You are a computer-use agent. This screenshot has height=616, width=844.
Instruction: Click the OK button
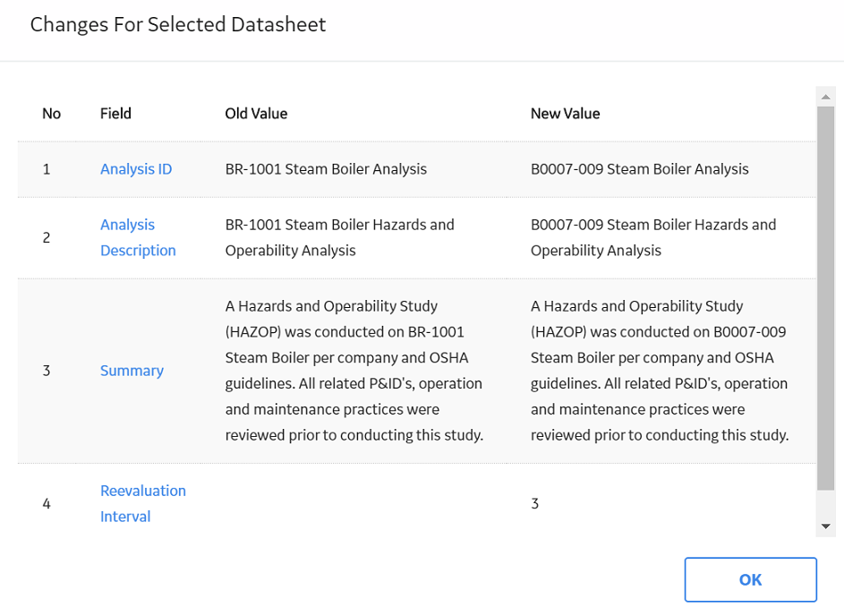tap(750, 579)
